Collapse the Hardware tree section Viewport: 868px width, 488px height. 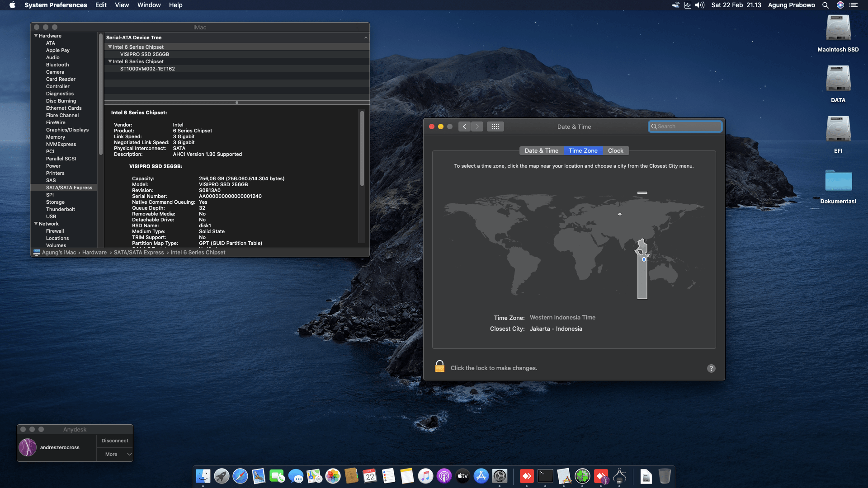point(36,36)
